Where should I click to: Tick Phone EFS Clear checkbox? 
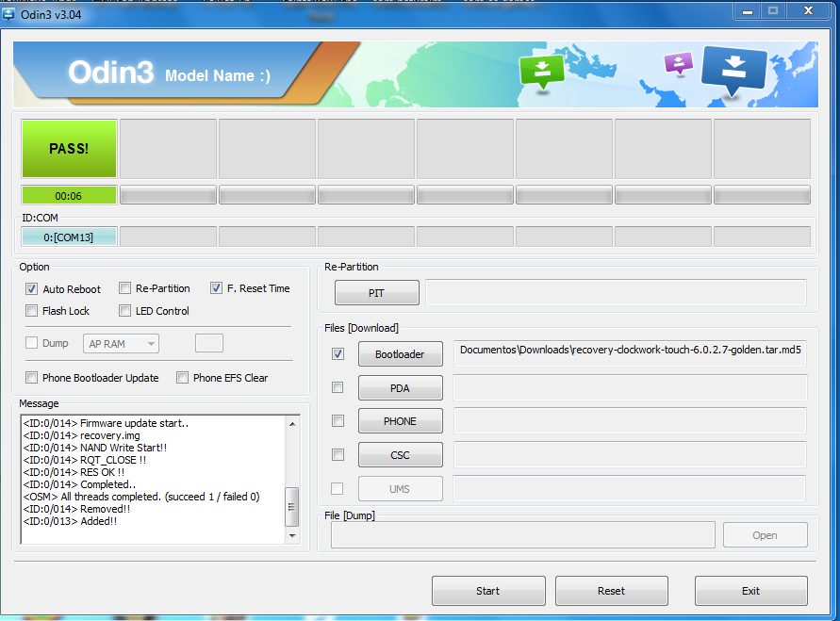pos(183,378)
